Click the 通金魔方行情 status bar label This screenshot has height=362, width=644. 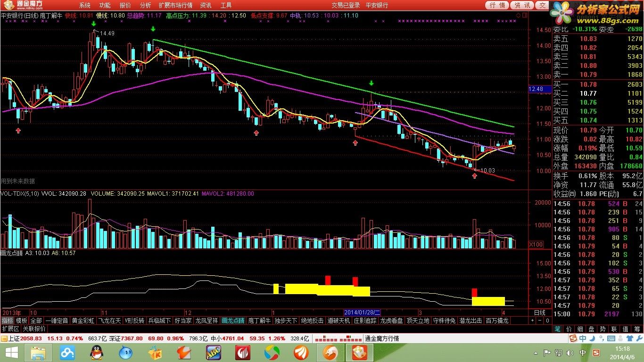point(382,338)
